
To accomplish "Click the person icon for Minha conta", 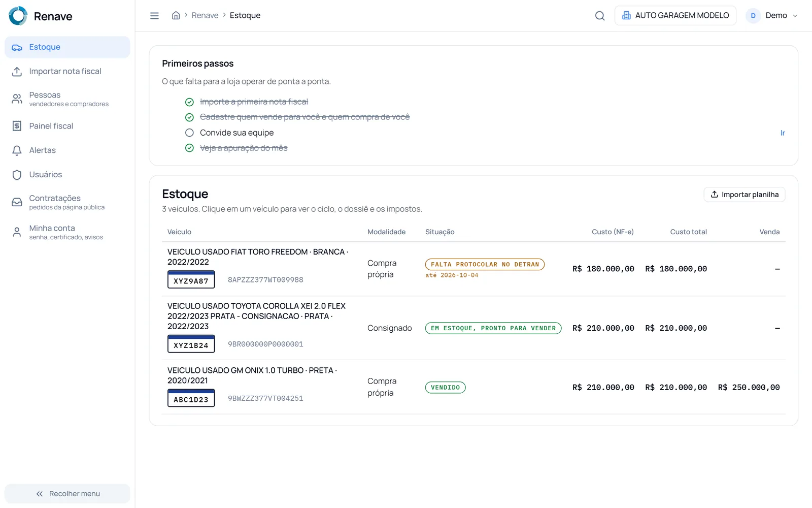I will coord(17,232).
